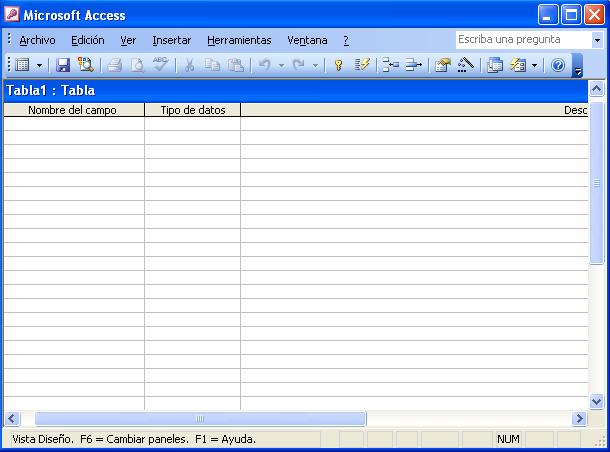Open the File Search icon
This screenshot has width=610, height=452.
click(x=86, y=65)
